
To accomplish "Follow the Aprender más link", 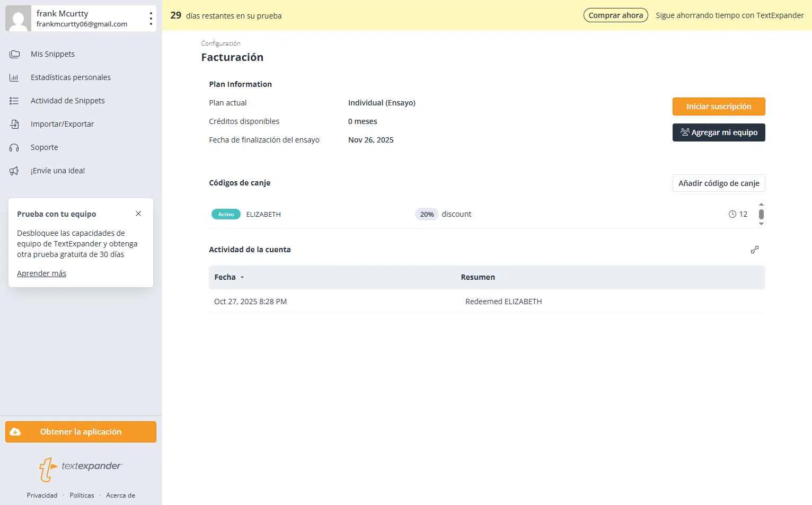I will pyautogui.click(x=41, y=273).
